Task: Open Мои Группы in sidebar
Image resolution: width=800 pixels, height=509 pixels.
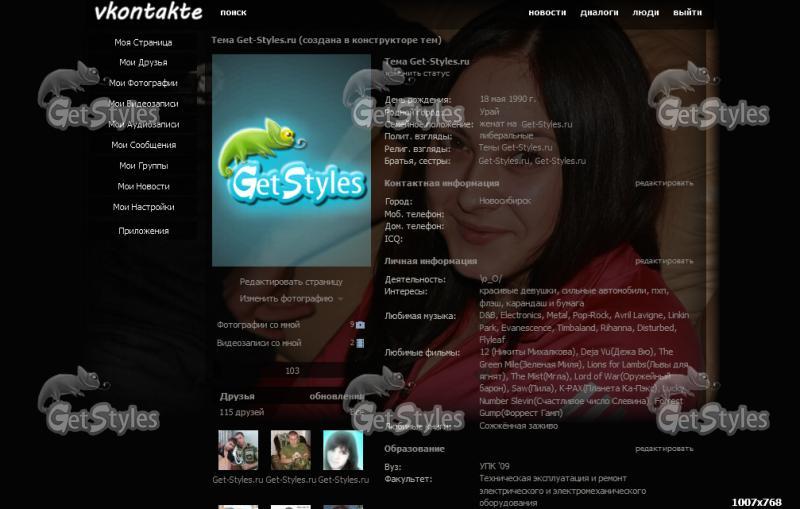Action: coord(143,166)
